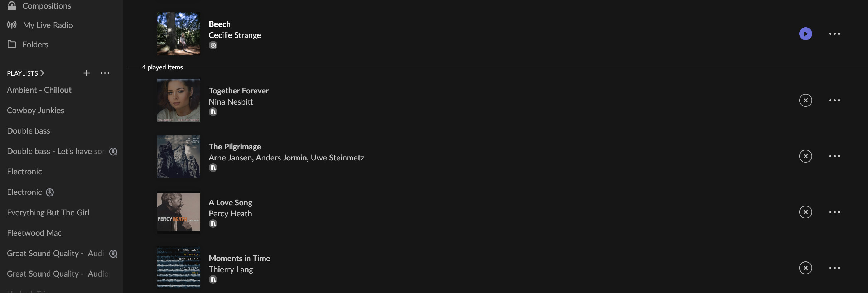Open the playlists more options menu
The height and width of the screenshot is (293, 868).
105,73
